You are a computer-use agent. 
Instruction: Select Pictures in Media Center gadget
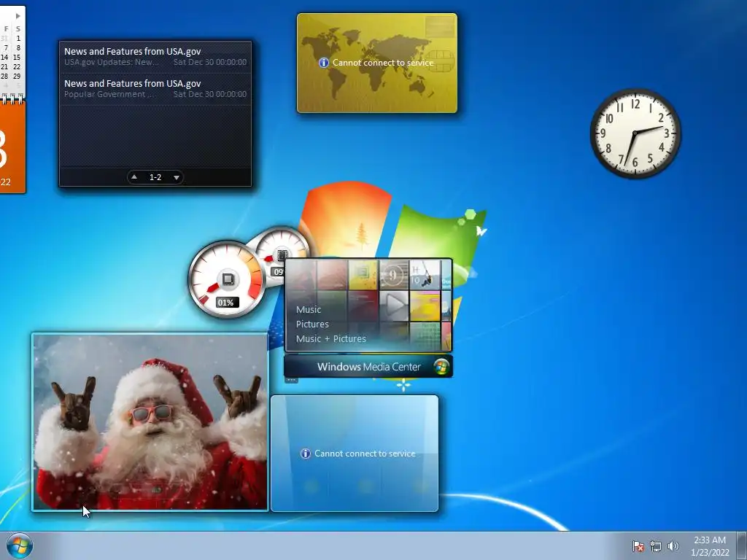(x=312, y=324)
